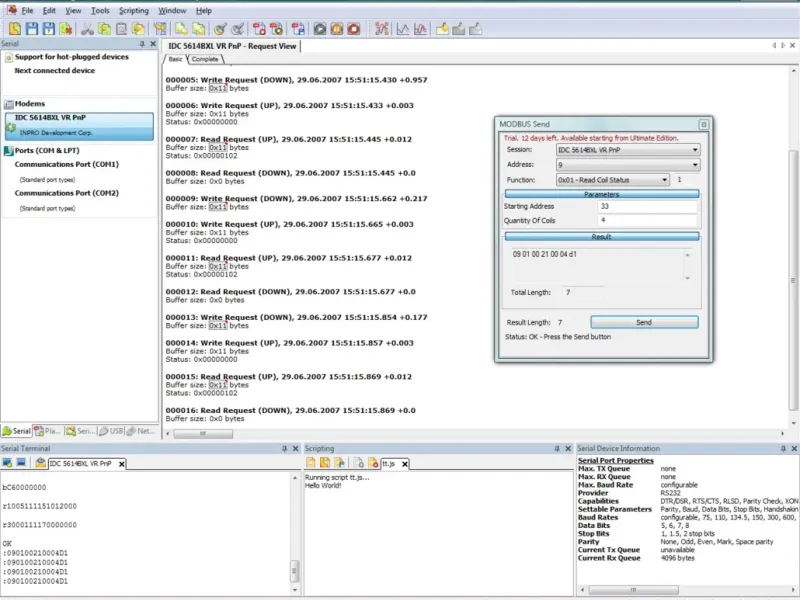This screenshot has width=800, height=600.
Task: Open the Help menu
Action: click(x=204, y=10)
